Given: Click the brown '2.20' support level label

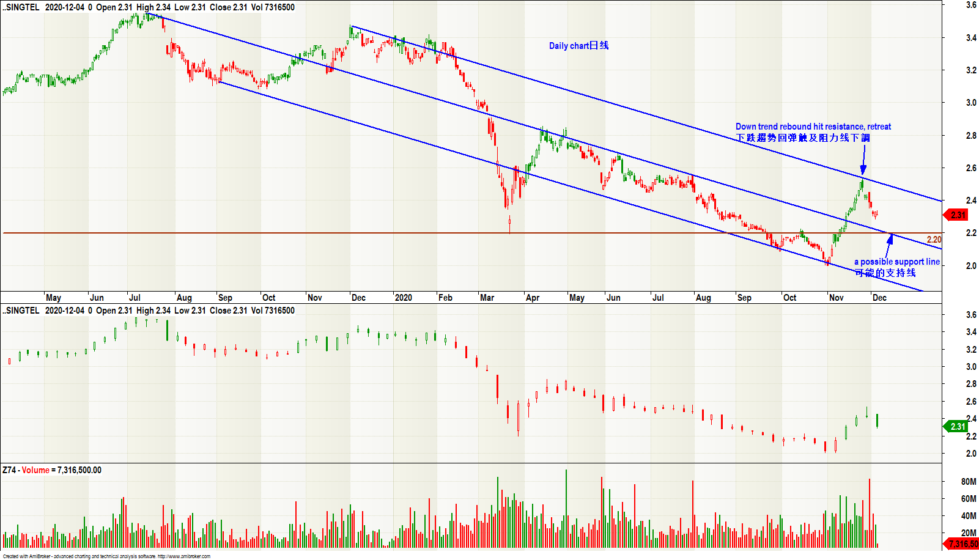Looking at the screenshot, I should pyautogui.click(x=934, y=240).
